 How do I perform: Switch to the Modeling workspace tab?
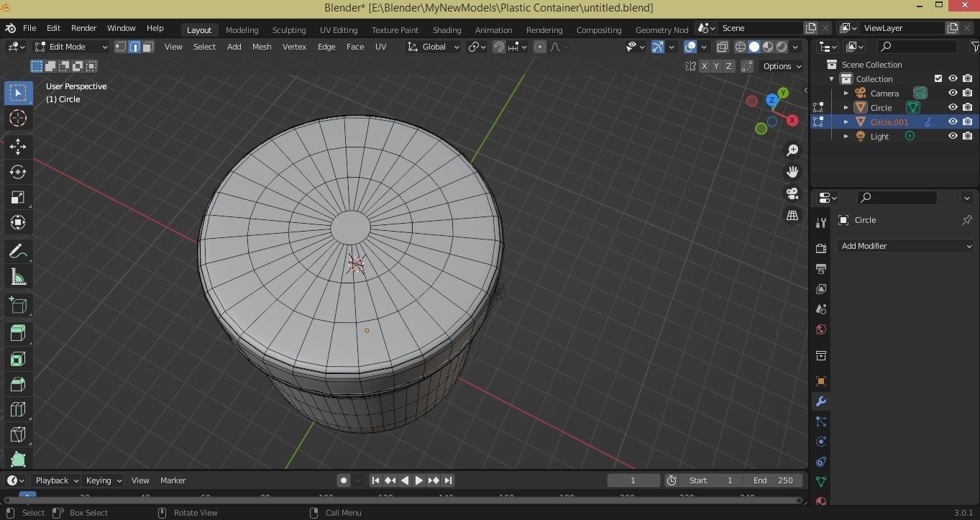click(x=242, y=29)
